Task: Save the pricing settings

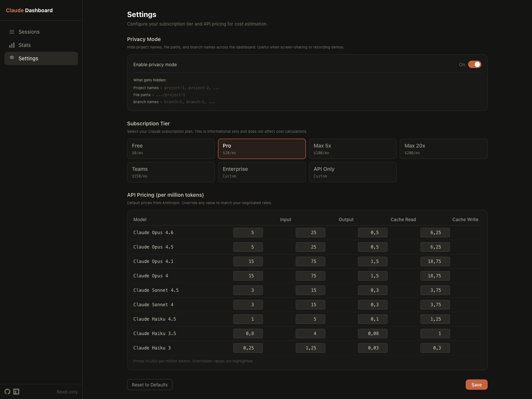Action: (476, 385)
